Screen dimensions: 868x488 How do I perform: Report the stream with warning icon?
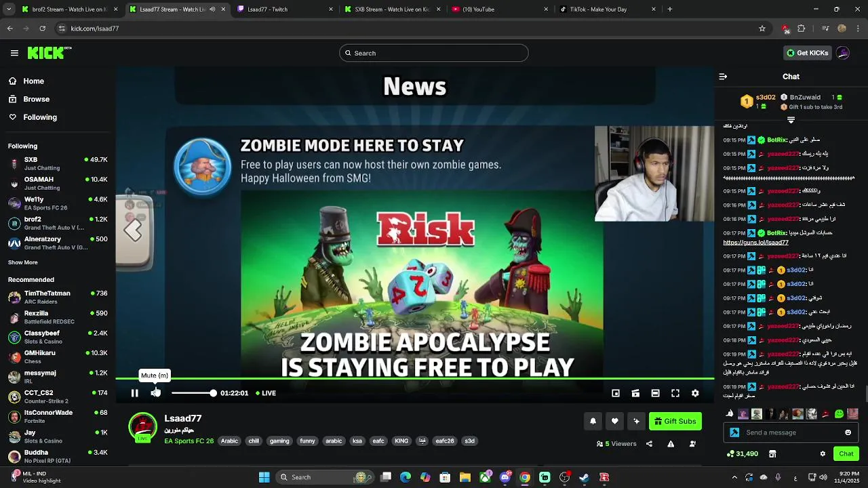[x=671, y=444]
